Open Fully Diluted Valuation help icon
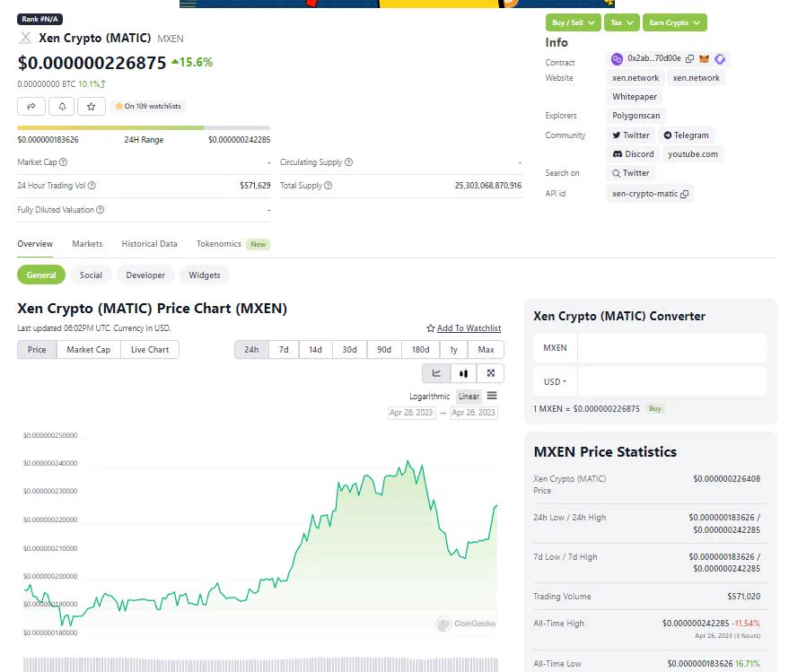The image size is (789, 672). click(101, 209)
